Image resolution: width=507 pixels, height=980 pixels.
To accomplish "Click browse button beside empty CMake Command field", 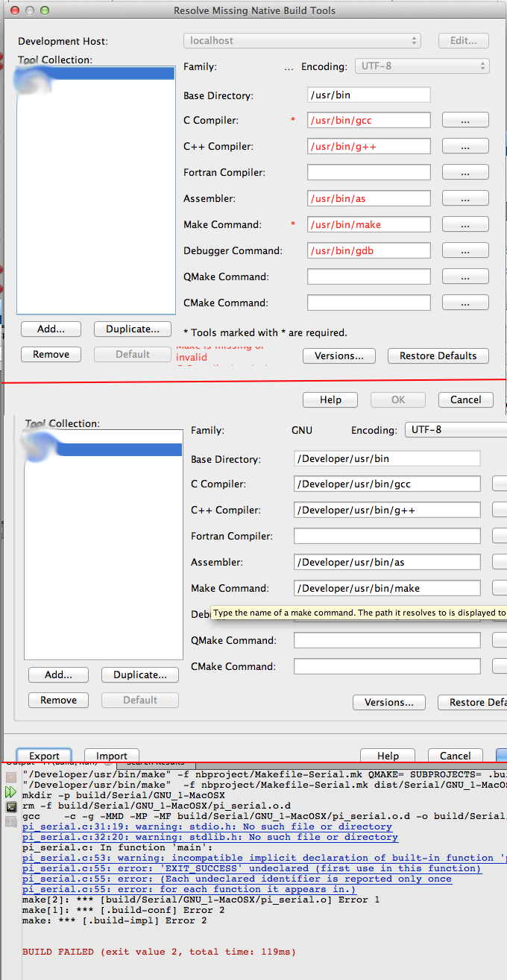I will point(465,303).
